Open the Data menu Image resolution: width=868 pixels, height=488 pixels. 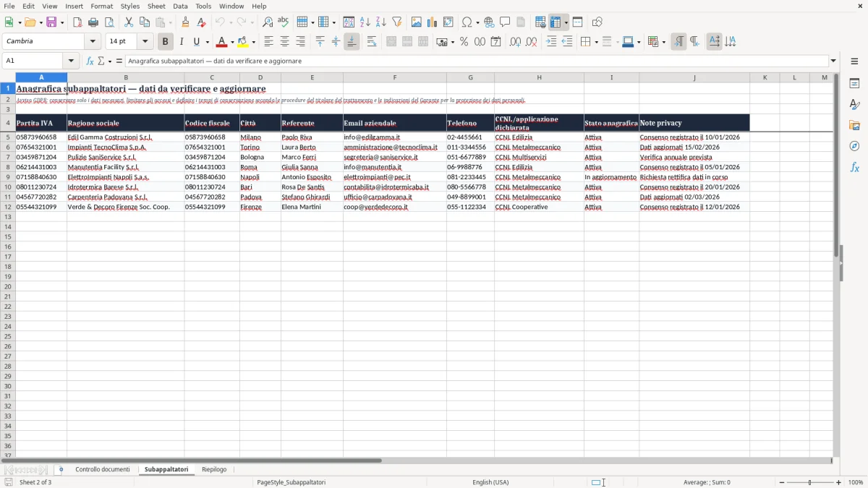coord(180,6)
